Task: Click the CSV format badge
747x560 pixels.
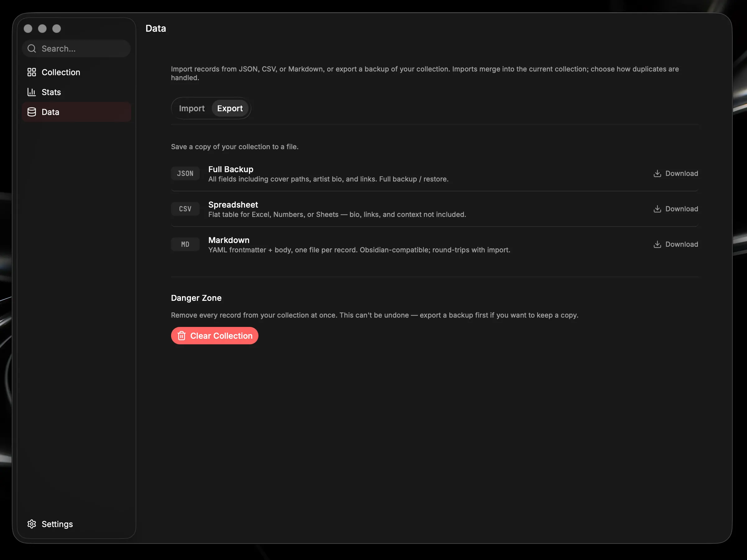Action: click(185, 209)
